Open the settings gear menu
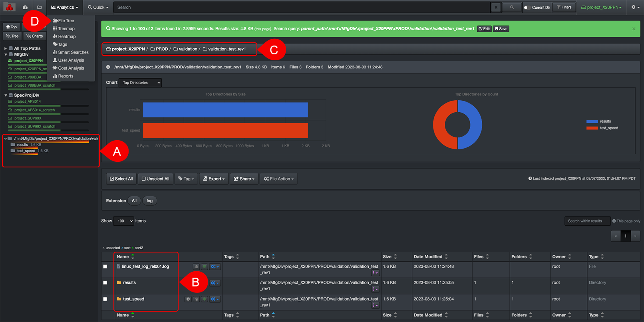Image resolution: width=644 pixels, height=322 pixels. (635, 7)
